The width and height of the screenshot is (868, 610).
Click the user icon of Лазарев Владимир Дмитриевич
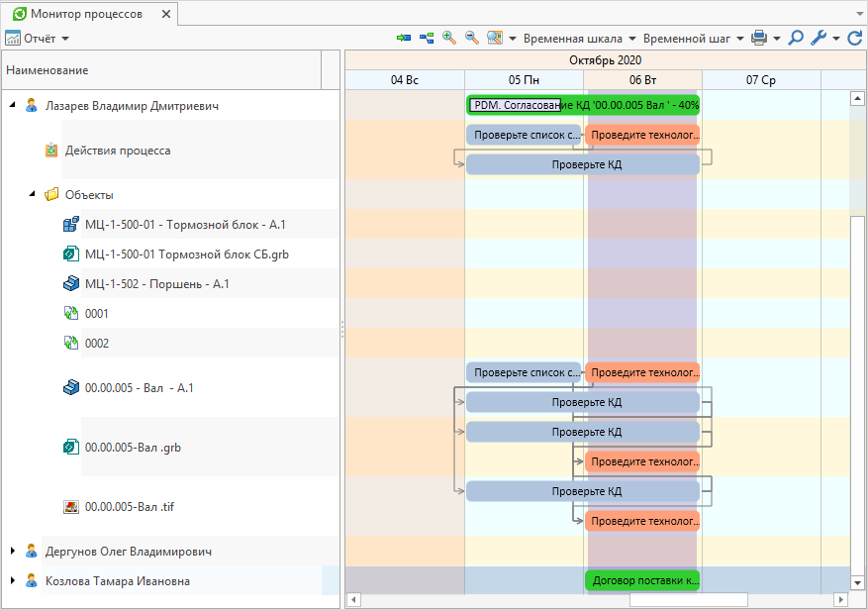(x=32, y=105)
